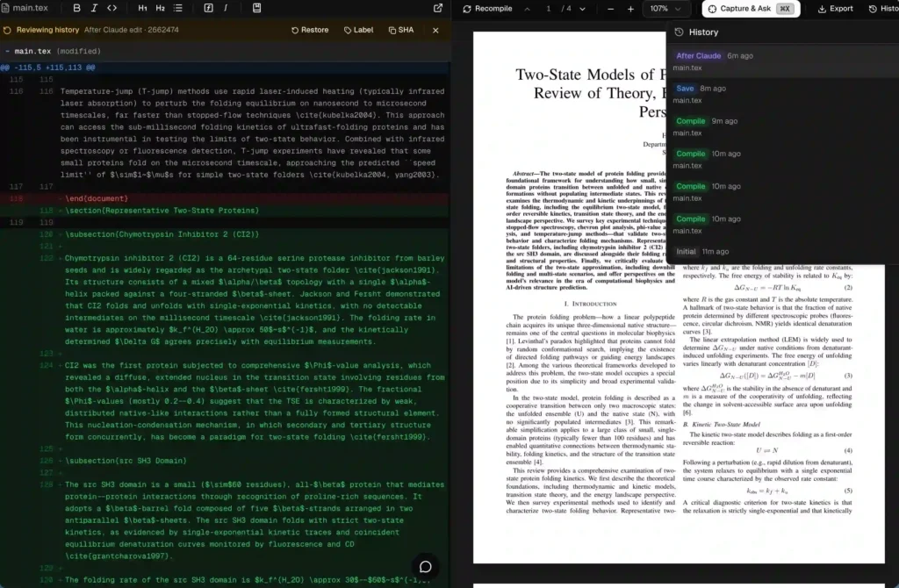The width and height of the screenshot is (899, 588).
Task: Click the Restore button in the history banner
Action: (309, 29)
